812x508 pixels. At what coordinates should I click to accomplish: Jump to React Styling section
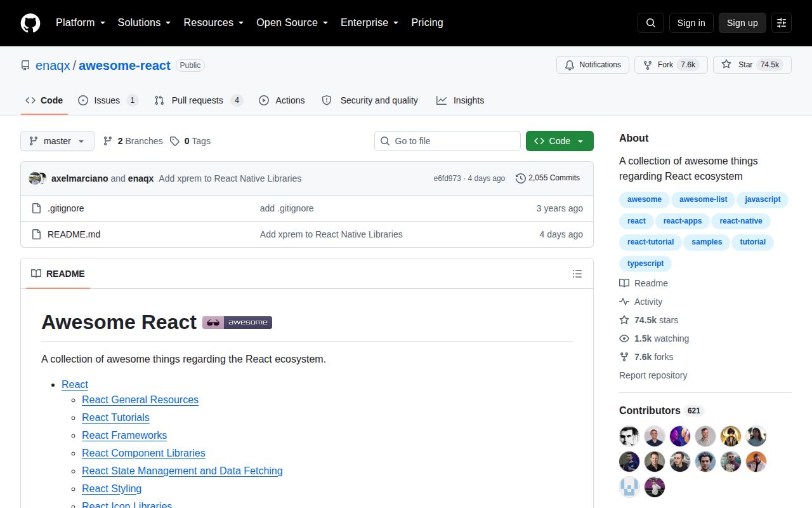click(x=112, y=488)
